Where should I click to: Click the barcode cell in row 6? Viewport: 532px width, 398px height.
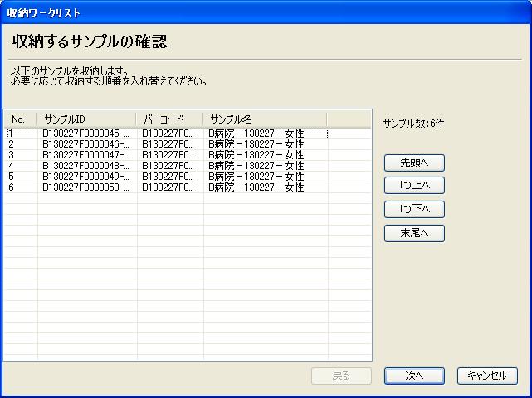click(x=168, y=187)
